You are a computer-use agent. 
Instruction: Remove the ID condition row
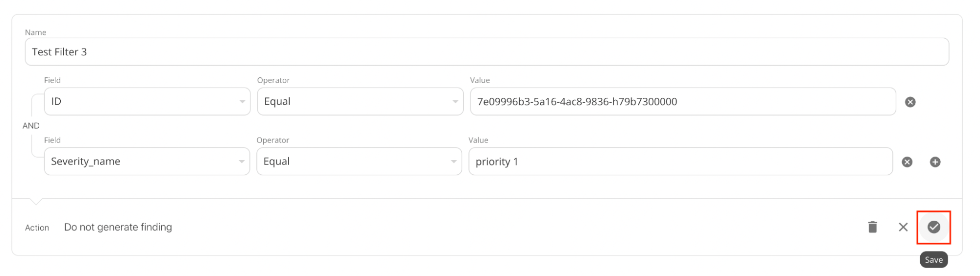click(x=910, y=102)
